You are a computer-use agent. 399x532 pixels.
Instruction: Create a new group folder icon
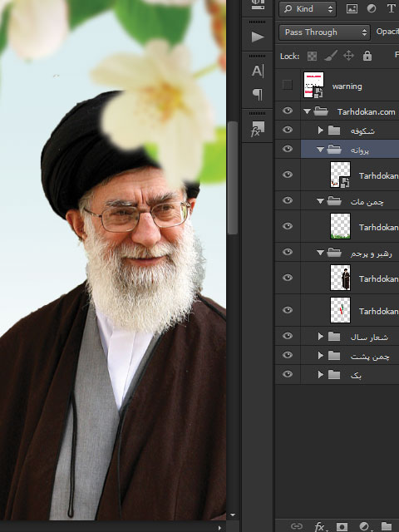pyautogui.click(x=387, y=526)
